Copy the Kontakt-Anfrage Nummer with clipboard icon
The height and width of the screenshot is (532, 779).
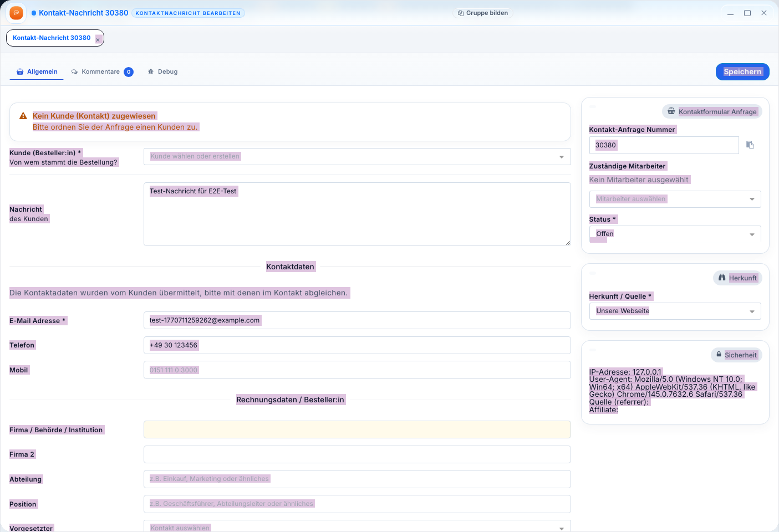tap(750, 145)
